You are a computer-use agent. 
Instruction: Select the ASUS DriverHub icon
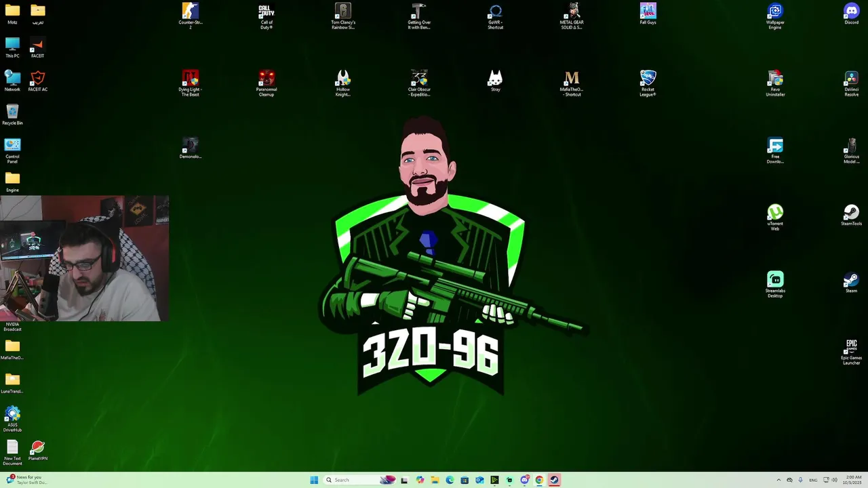[12, 419]
